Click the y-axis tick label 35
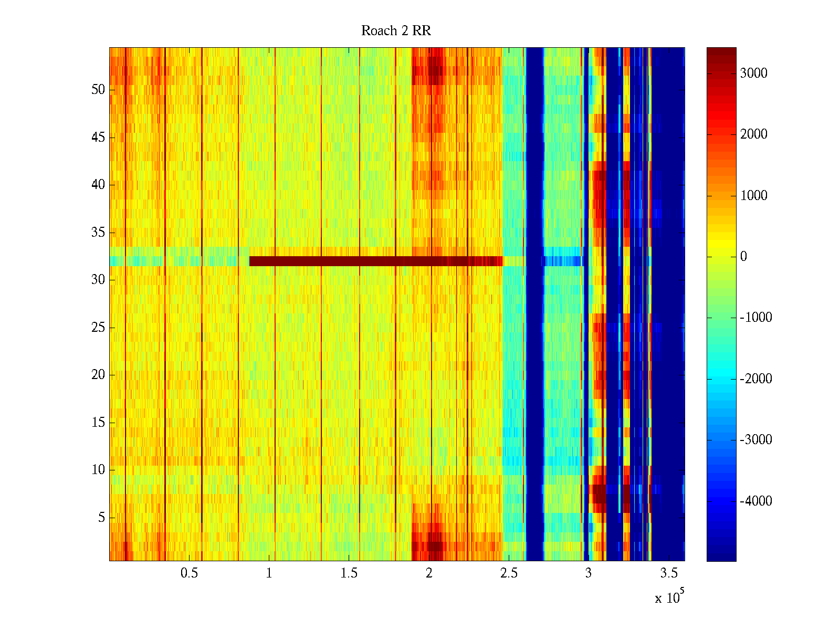 point(98,233)
